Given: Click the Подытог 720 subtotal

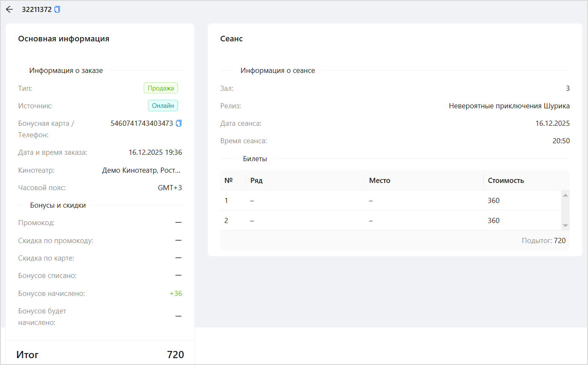Looking at the screenshot, I should 544,240.
